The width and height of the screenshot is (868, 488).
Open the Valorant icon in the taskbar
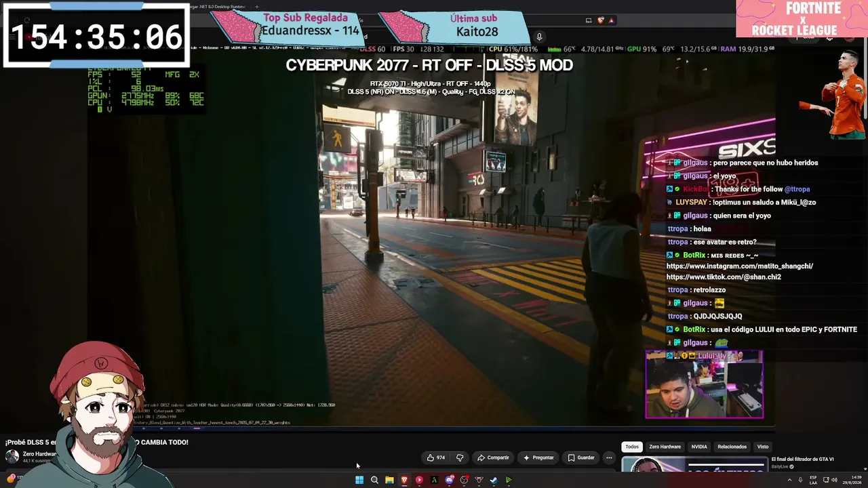coord(479,480)
